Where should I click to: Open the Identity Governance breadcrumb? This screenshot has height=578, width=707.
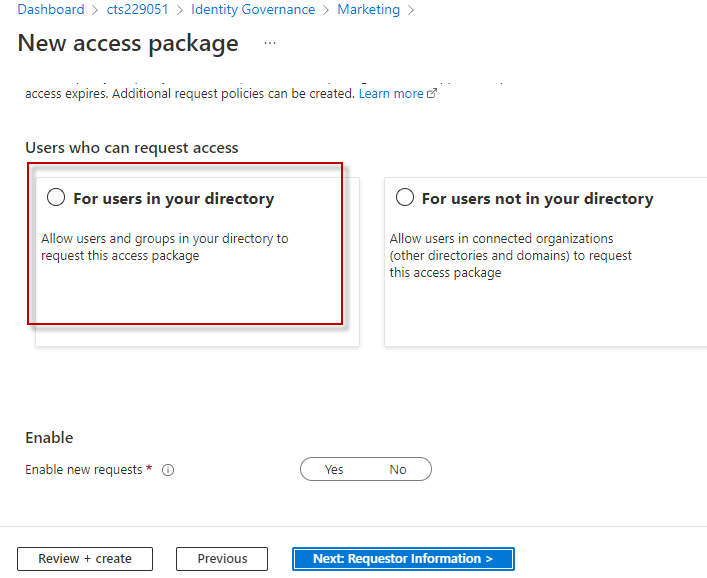point(252,10)
